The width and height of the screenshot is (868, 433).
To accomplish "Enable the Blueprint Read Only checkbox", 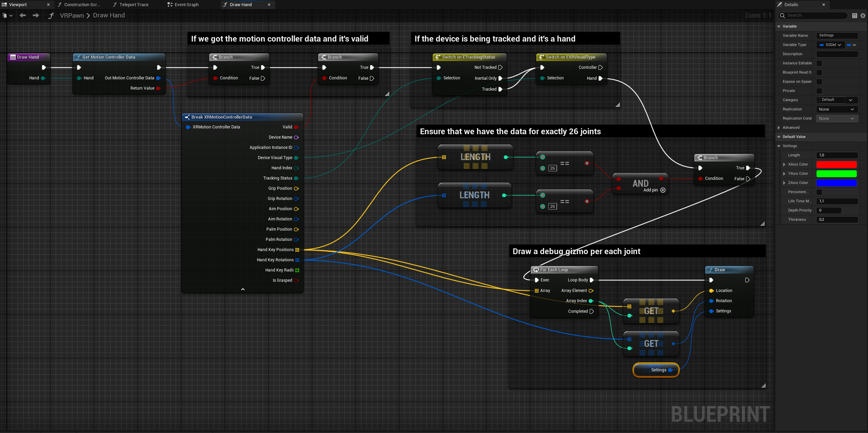I will [819, 72].
